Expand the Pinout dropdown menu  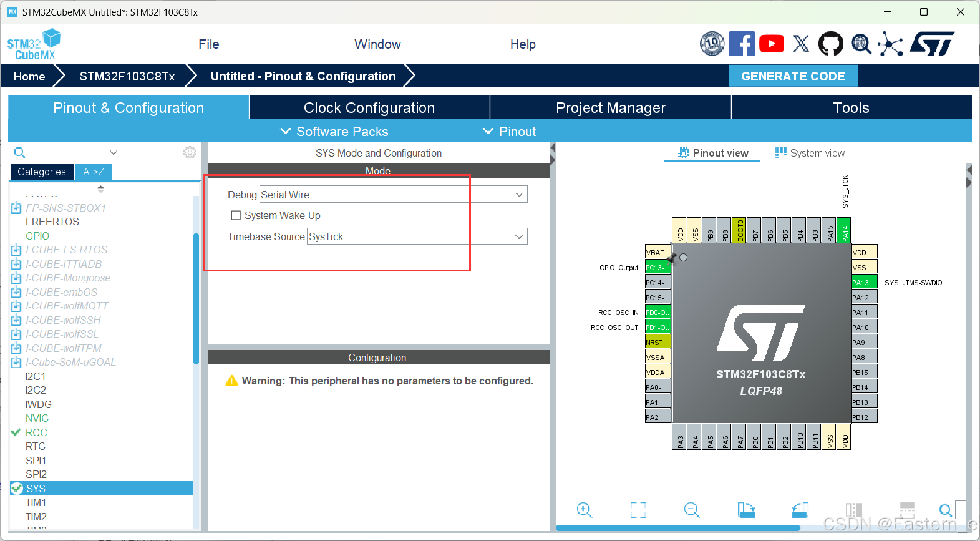[510, 132]
